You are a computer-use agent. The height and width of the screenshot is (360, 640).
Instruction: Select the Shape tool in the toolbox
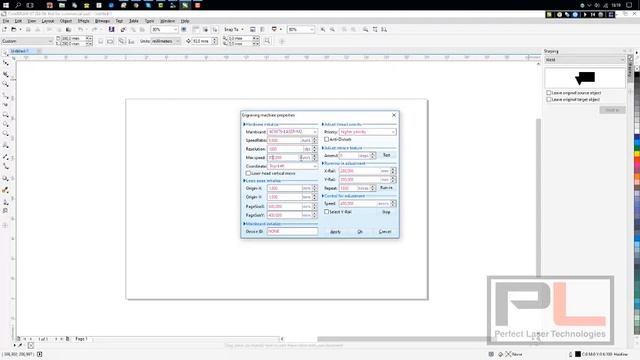5,63
